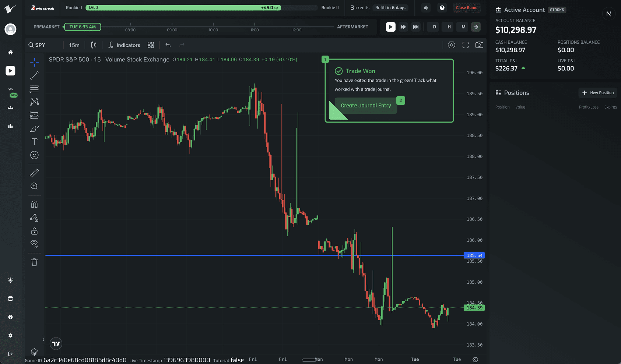
Task: Open the indicator templates grid
Action: click(x=151, y=45)
